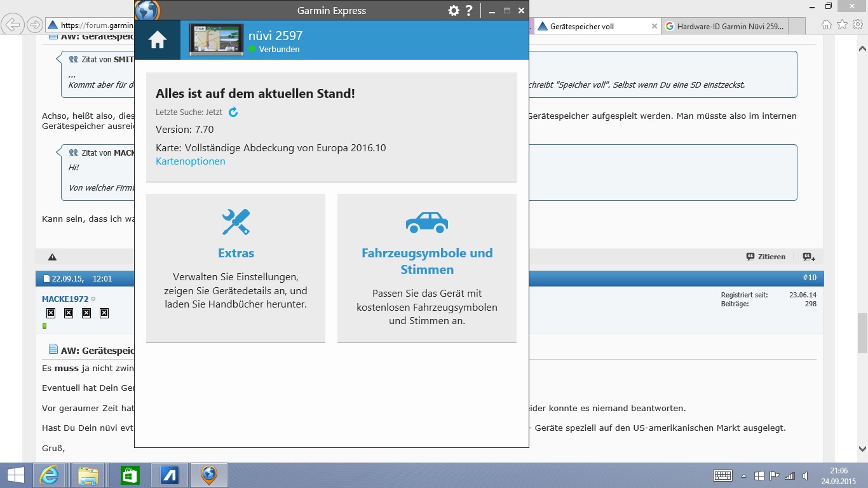This screenshot has width=868, height=488.
Task: Open browser tools gear icon
Action: click(x=857, y=25)
